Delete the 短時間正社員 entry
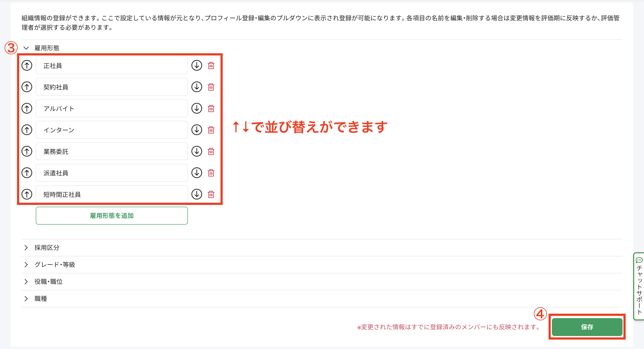This screenshot has width=644, height=349. (x=211, y=194)
